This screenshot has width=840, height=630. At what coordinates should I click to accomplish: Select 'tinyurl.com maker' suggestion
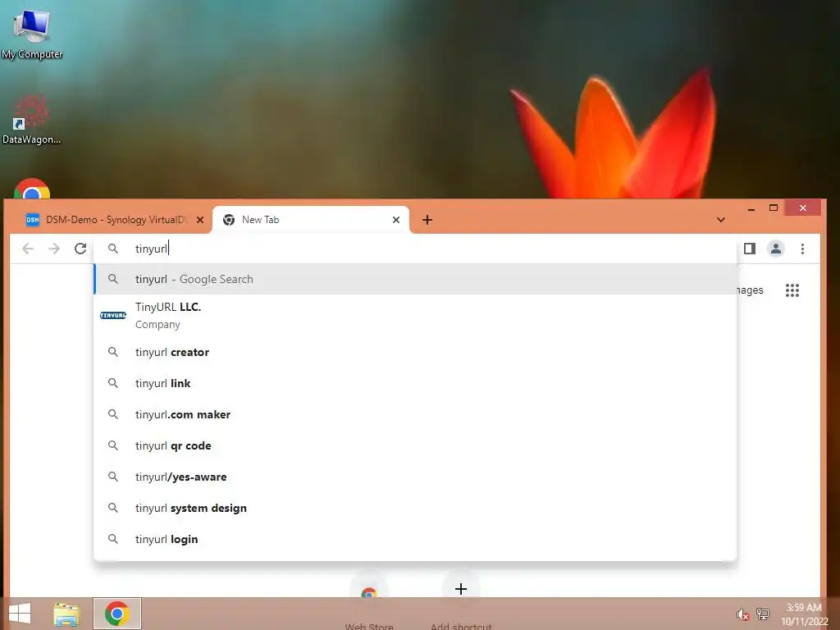(x=415, y=414)
